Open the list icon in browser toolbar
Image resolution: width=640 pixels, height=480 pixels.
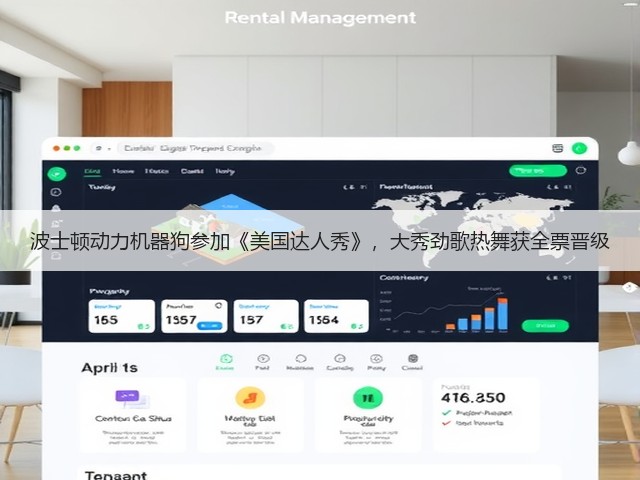[558, 149]
